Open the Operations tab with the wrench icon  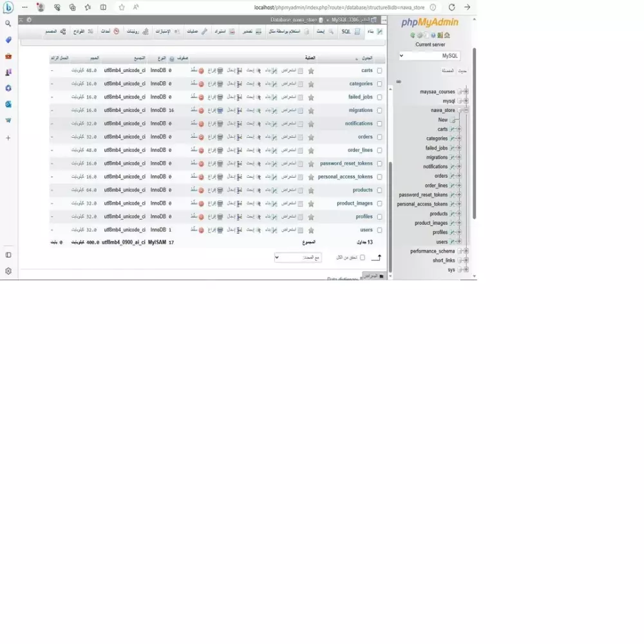197,32
